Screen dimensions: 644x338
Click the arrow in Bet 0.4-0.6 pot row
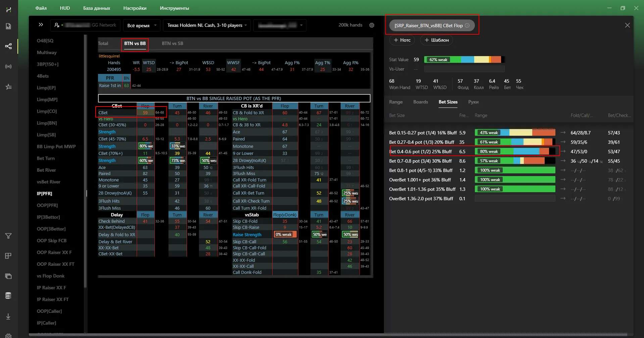[x=563, y=152]
